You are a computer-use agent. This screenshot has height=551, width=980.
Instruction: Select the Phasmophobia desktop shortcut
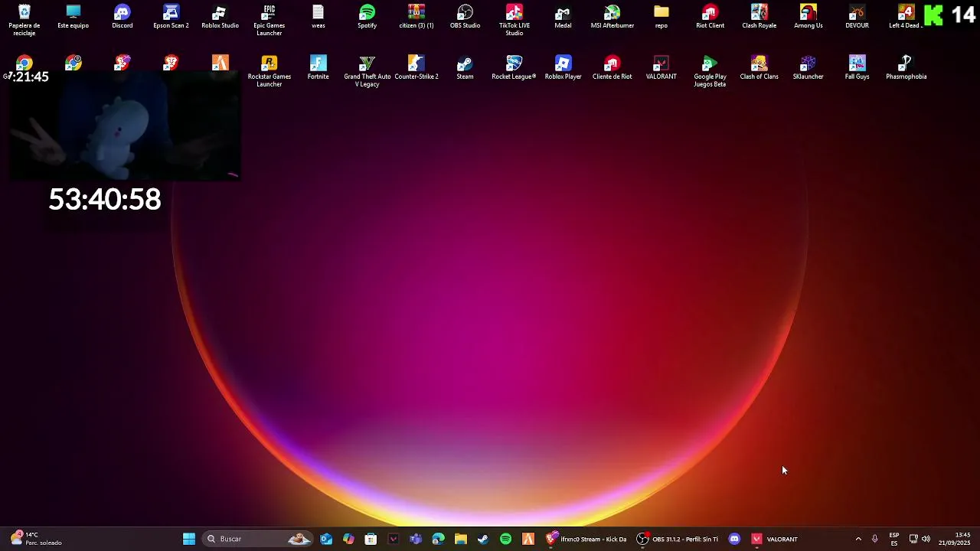click(x=906, y=68)
